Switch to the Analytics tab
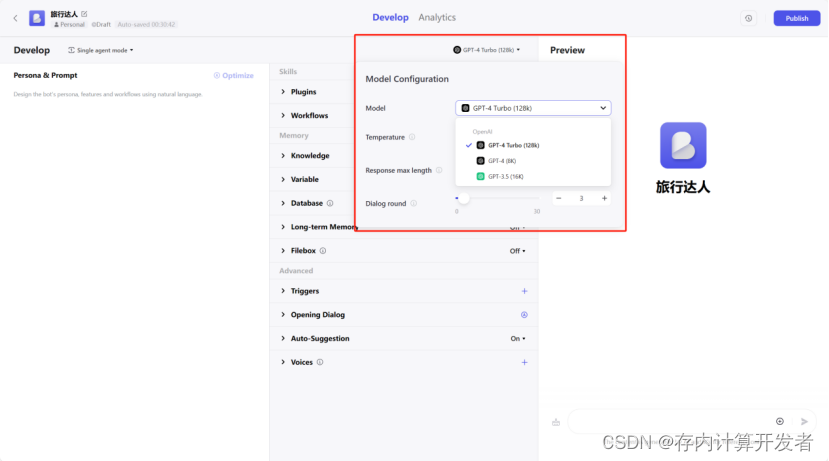Screen dimensions: 829x461 [437, 17]
